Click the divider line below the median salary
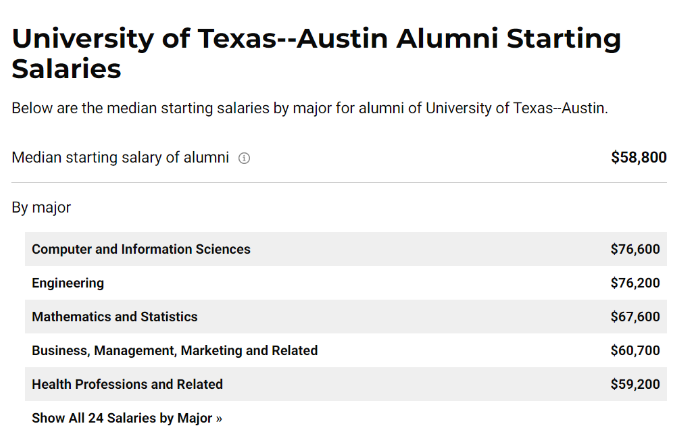The height and width of the screenshot is (445, 683). coord(339,182)
